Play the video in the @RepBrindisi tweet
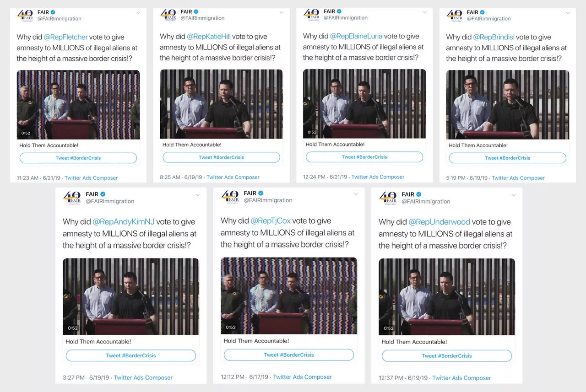The width and height of the screenshot is (586, 392). tap(508, 105)
